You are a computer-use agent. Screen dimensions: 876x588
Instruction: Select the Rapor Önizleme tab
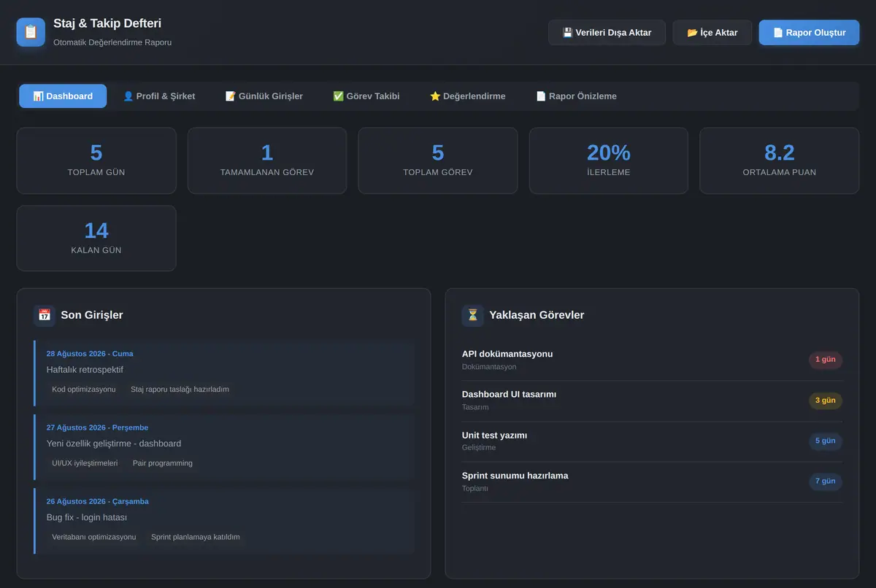pos(577,96)
